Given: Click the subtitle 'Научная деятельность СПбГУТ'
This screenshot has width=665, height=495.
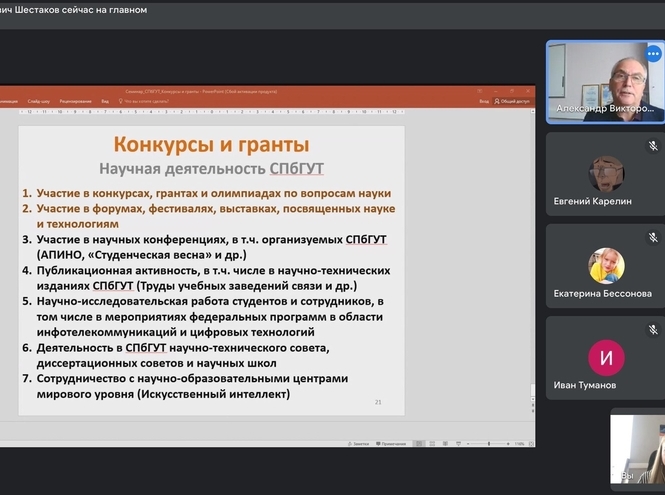Looking at the screenshot, I should pos(211,169).
